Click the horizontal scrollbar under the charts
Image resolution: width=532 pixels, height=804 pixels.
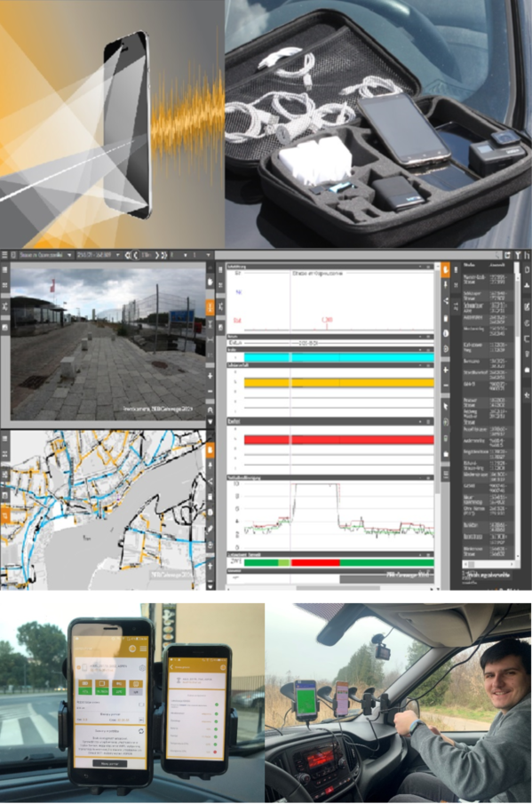click(x=331, y=587)
